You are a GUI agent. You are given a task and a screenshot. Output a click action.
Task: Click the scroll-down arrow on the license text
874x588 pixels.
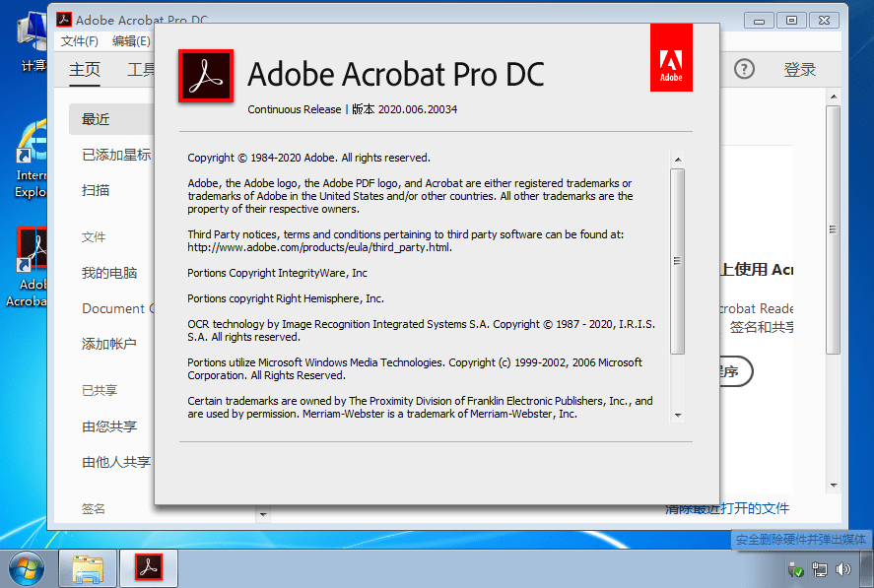point(677,415)
